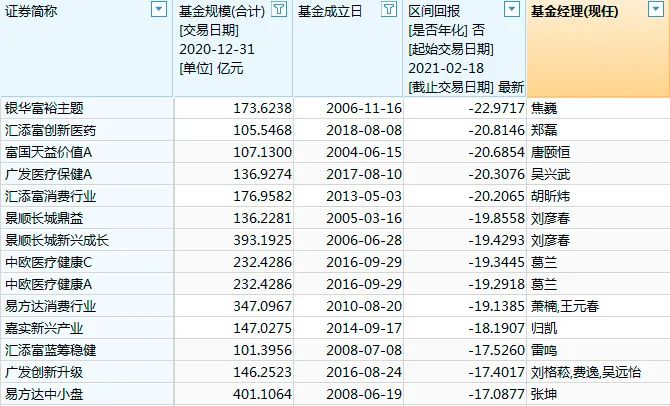Open the 基金经理(现任) column dropdown arrow
This screenshot has width=670, height=406.
point(656,9)
